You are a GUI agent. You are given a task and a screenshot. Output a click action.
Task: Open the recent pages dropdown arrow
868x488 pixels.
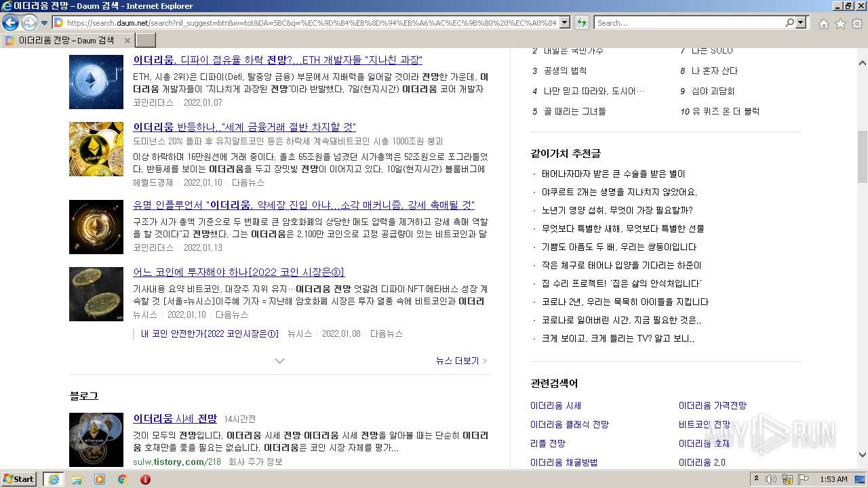(44, 23)
